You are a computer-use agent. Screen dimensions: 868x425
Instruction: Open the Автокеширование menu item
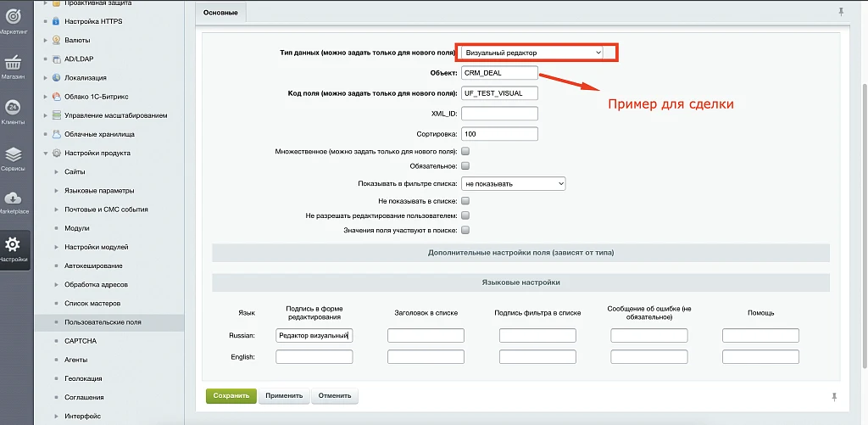tap(93, 266)
